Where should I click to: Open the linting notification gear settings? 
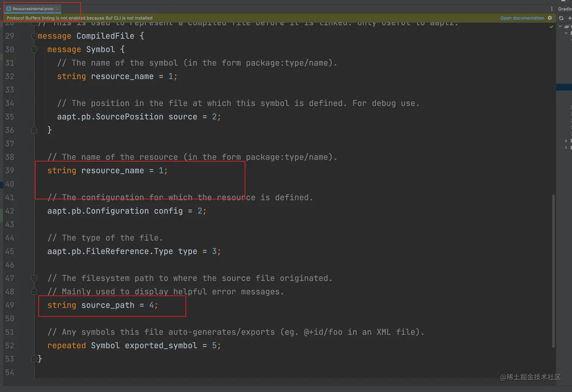550,18
